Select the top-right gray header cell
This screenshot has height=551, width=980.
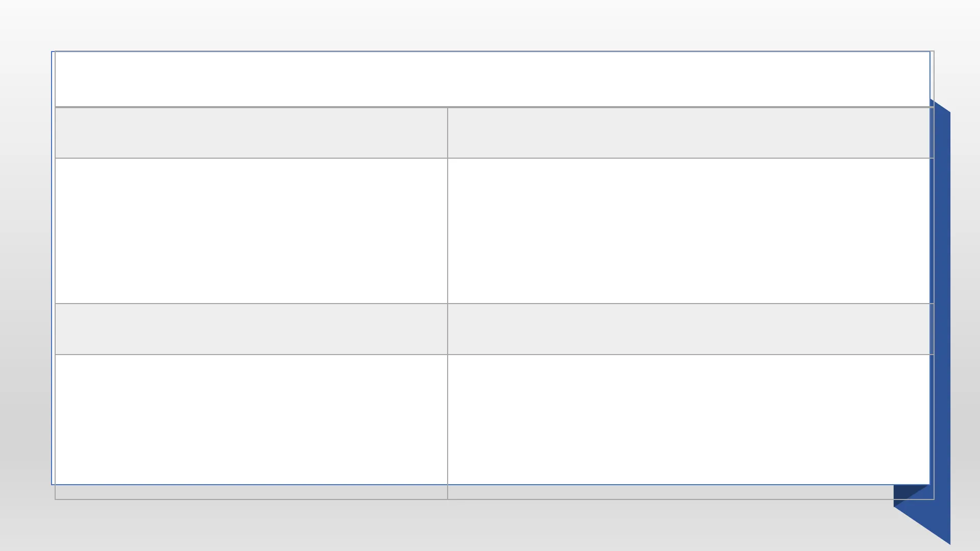click(689, 133)
